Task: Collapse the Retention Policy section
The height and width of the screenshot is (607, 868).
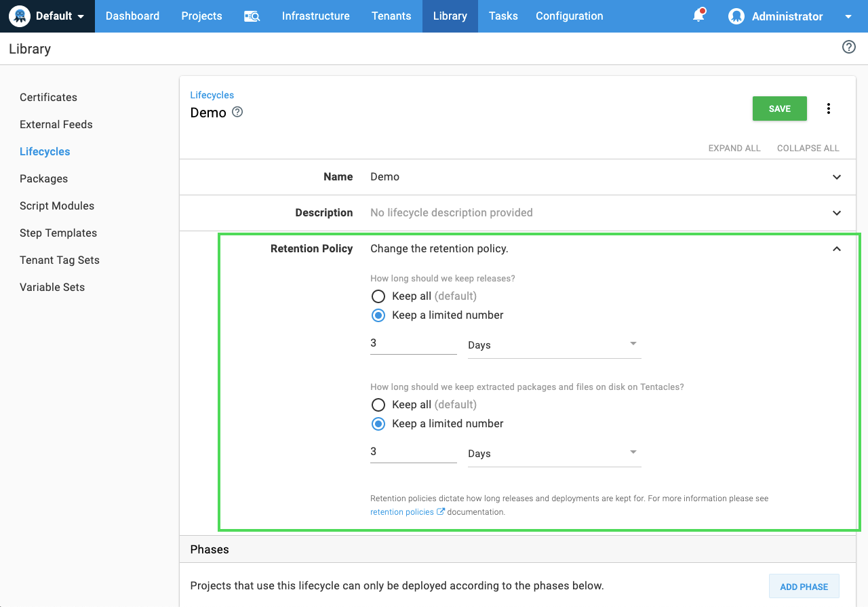Action: click(x=836, y=249)
